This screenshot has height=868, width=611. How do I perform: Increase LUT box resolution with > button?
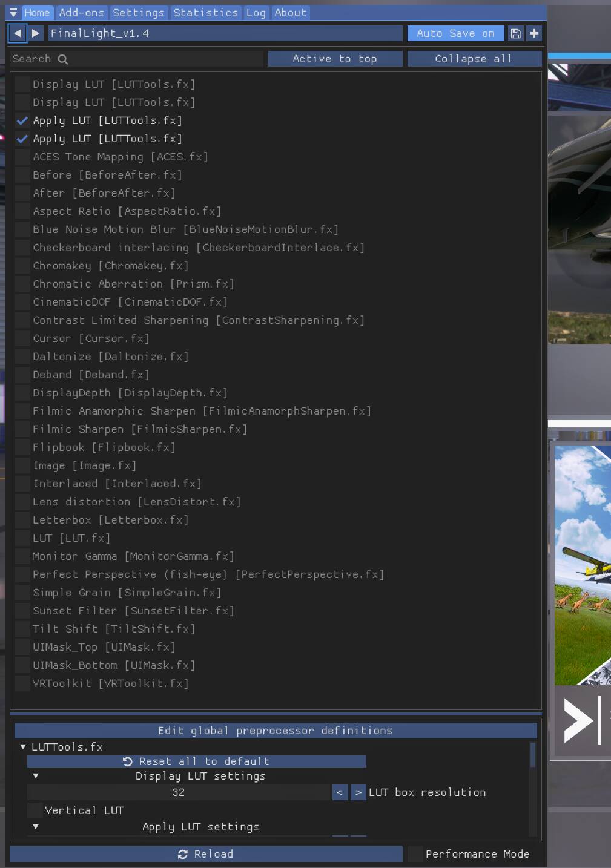tap(358, 792)
